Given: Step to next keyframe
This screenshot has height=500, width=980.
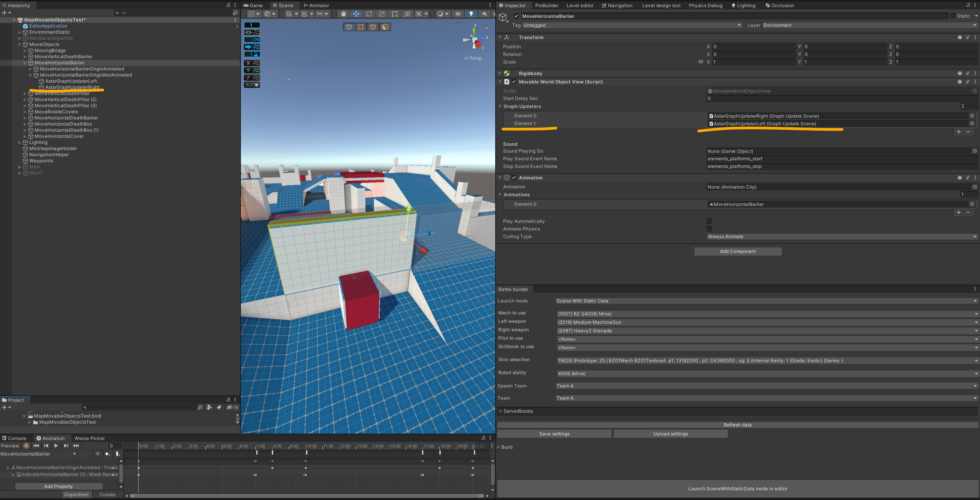Looking at the screenshot, I should tap(66, 446).
